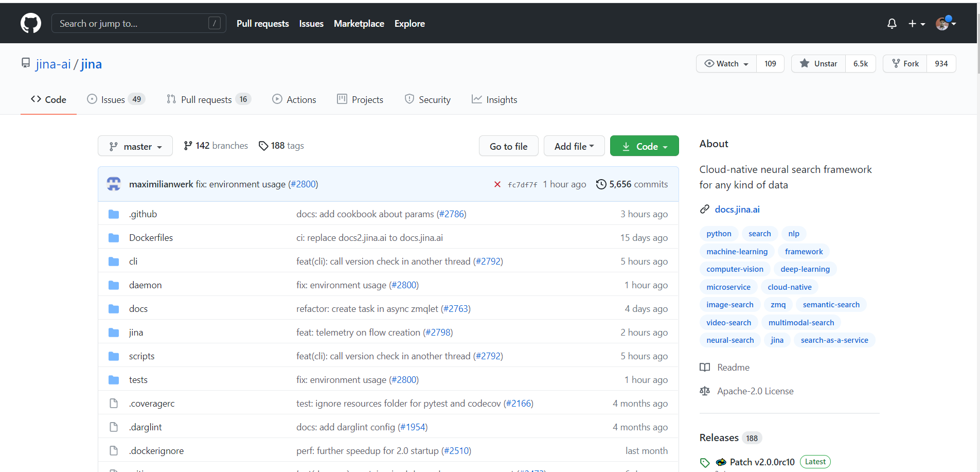Open the Insights tab
This screenshot has height=472, width=980.
(x=494, y=100)
